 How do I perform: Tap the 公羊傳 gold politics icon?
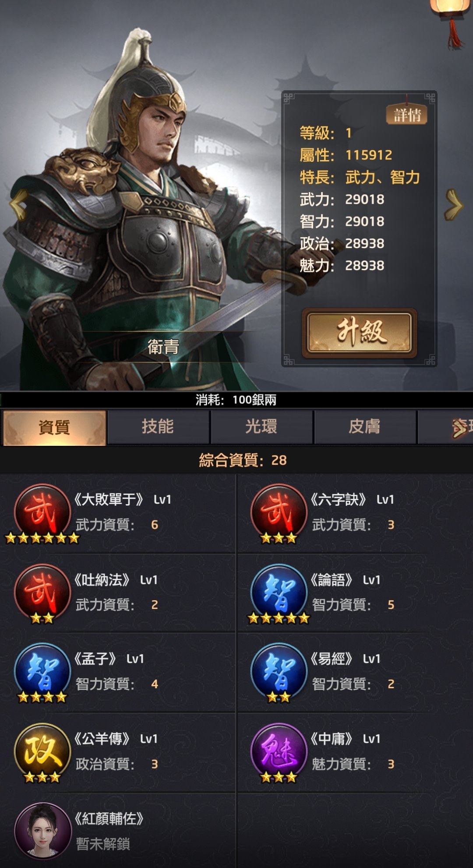(42, 751)
